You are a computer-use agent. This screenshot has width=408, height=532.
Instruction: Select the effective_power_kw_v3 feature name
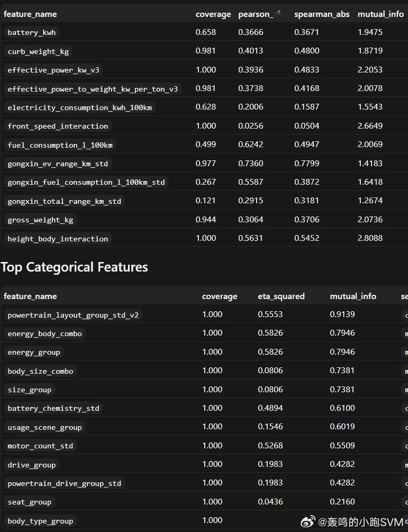[53, 70]
